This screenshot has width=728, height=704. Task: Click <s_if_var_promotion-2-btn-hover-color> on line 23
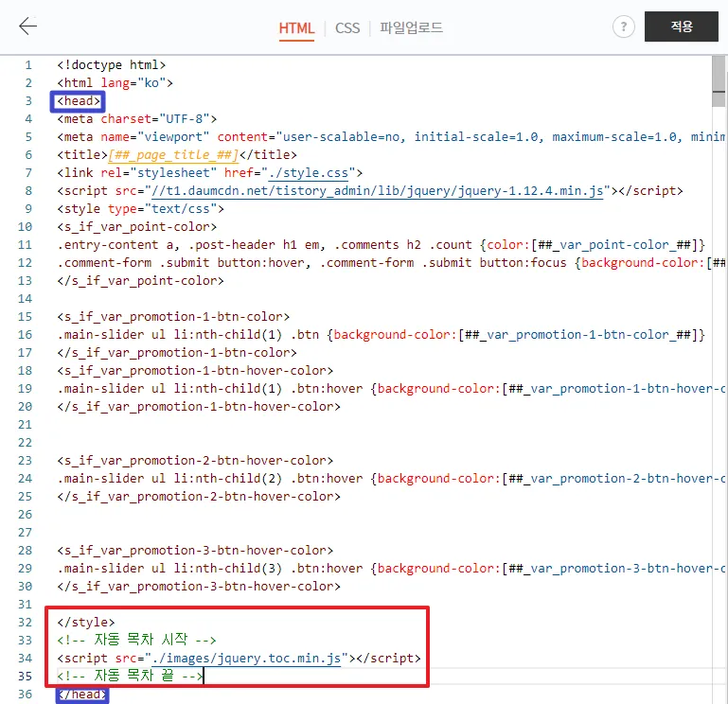click(x=195, y=461)
